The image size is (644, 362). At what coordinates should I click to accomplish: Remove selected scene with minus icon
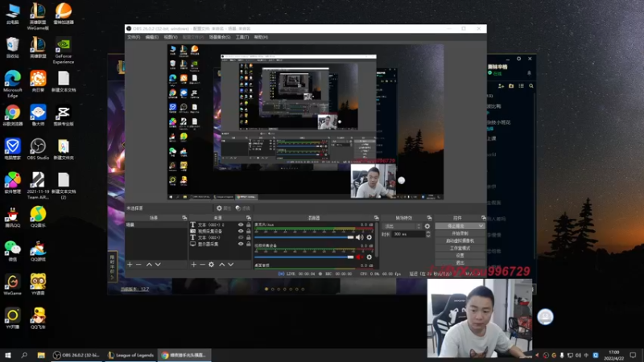(138, 265)
